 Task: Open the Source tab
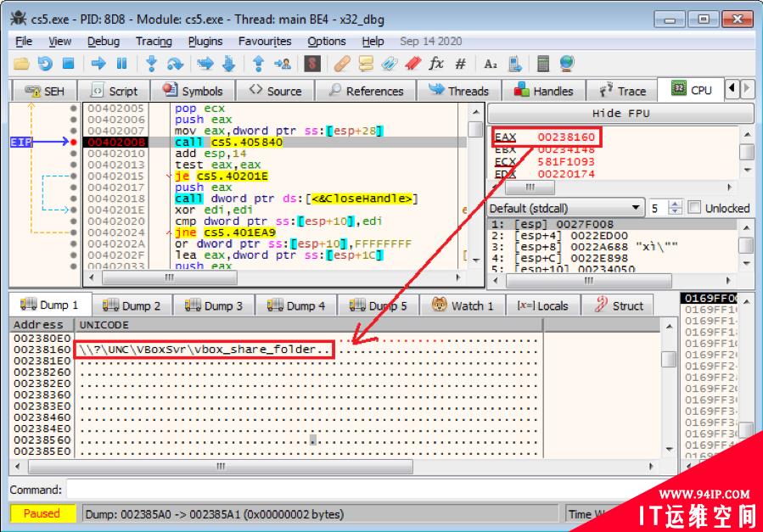(276, 91)
